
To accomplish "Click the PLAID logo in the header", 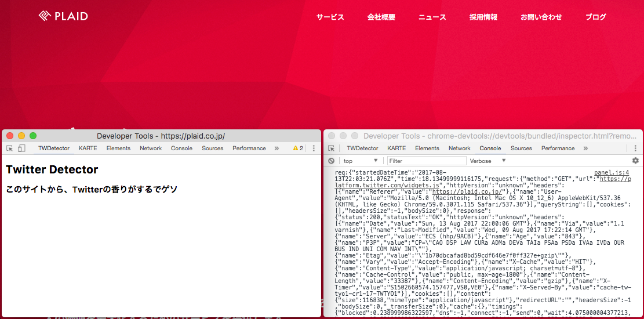I will 63,16.
